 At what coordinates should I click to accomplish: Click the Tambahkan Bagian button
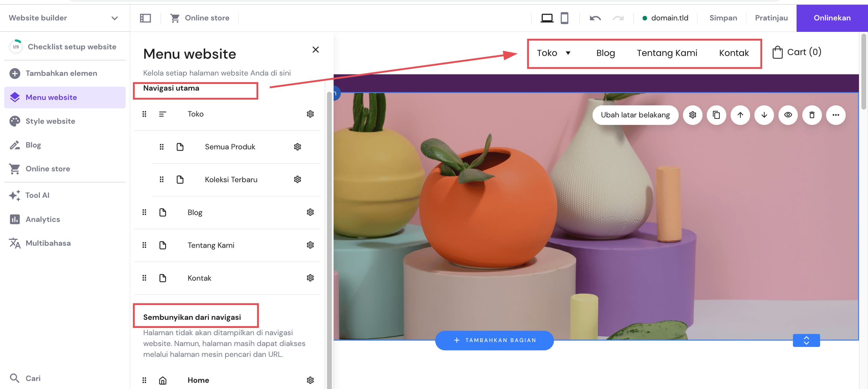pos(494,340)
